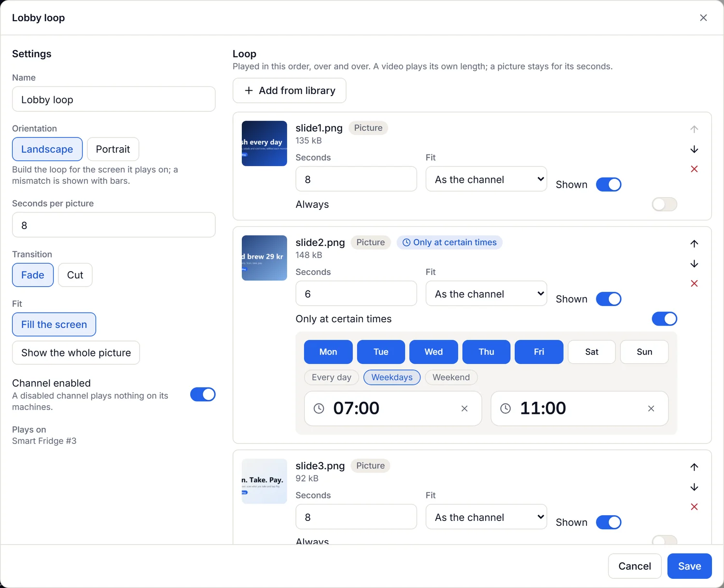Clear the 07:00 start time
Image resolution: width=724 pixels, height=588 pixels.
click(464, 409)
